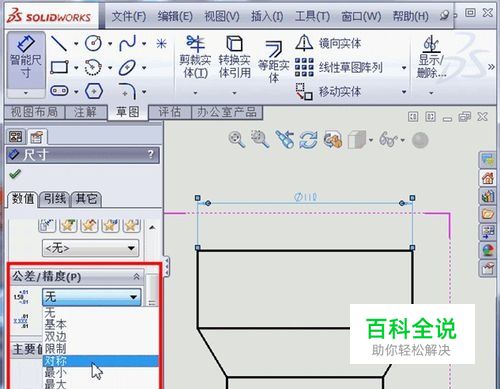The image size is (500, 389).
Task: Click Zoom to Area icon in view toolbar
Action: point(260,139)
